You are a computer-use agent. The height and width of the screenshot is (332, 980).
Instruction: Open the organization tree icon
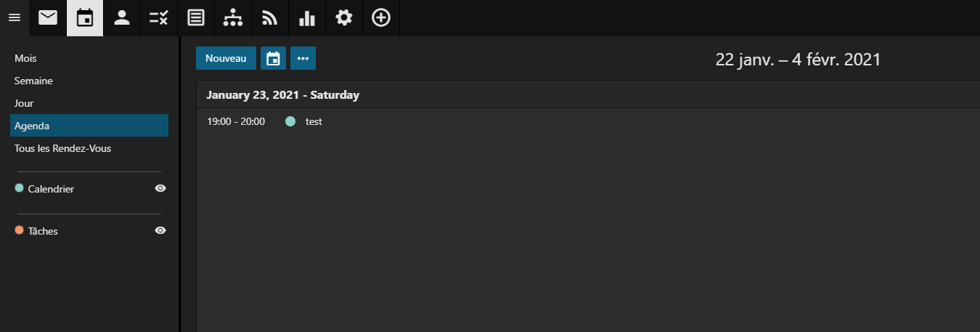[233, 18]
